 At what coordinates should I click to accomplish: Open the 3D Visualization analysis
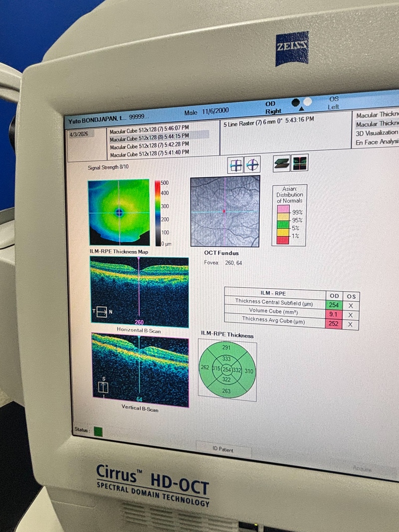(x=377, y=133)
